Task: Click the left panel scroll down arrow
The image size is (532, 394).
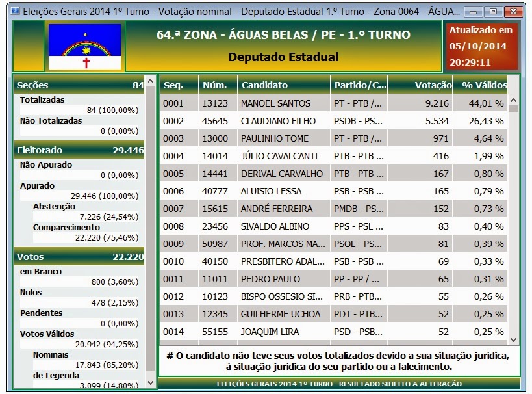Action: (x=151, y=383)
